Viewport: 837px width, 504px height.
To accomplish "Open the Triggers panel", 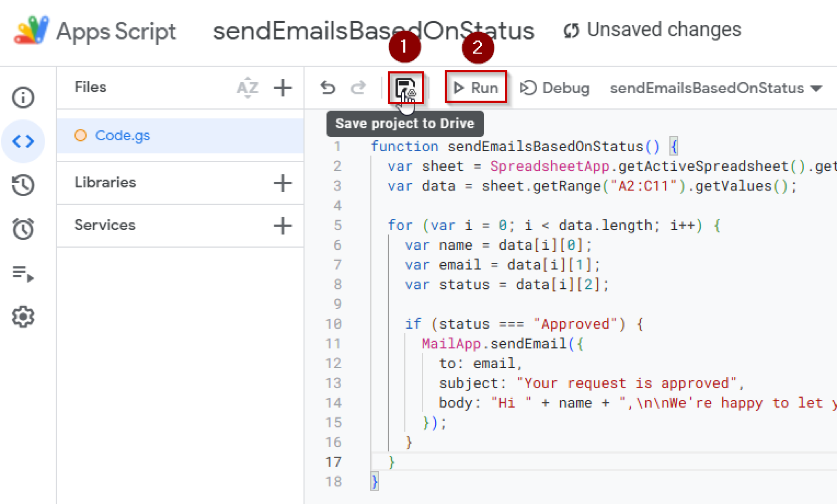I will (x=23, y=229).
